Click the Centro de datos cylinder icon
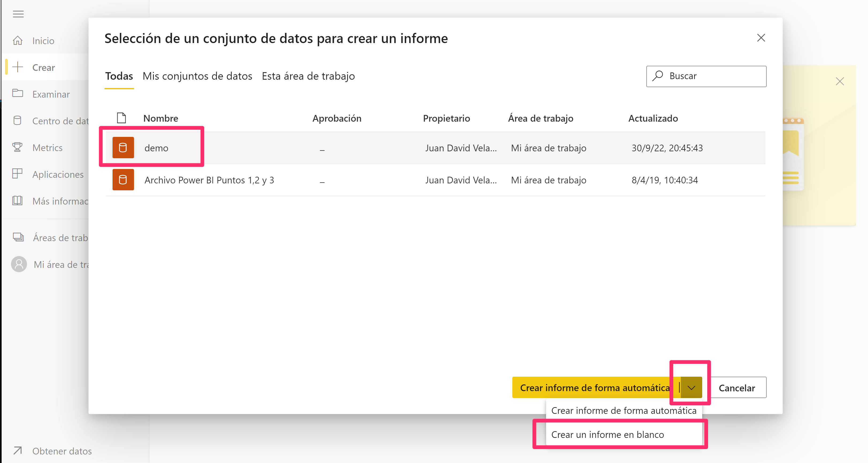This screenshot has width=868, height=463. pos(18,121)
